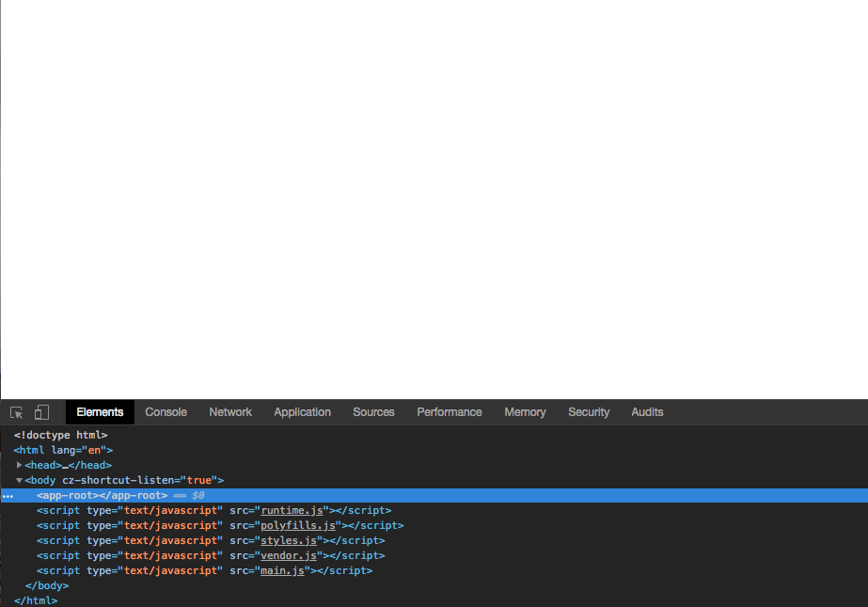Select the closing </html> tag
868x607 pixels.
point(36,600)
